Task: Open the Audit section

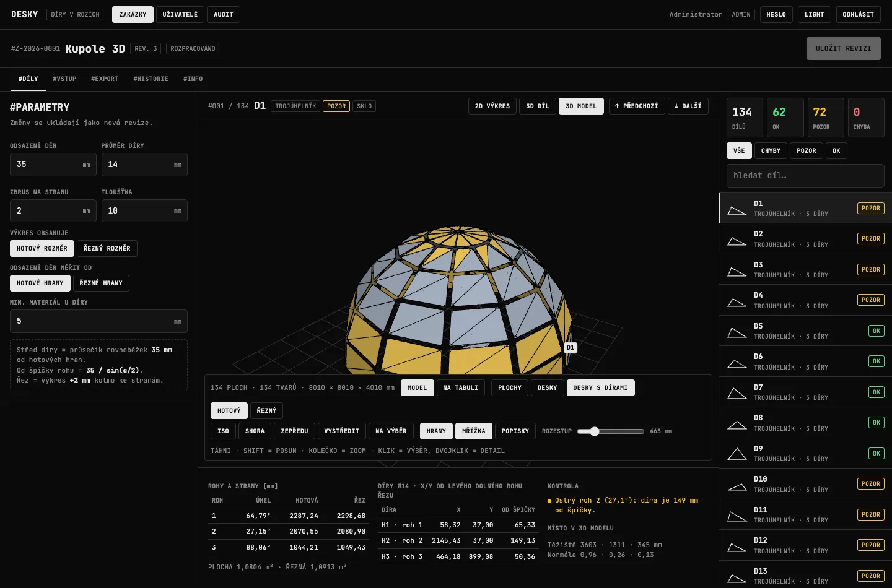Action: (224, 14)
